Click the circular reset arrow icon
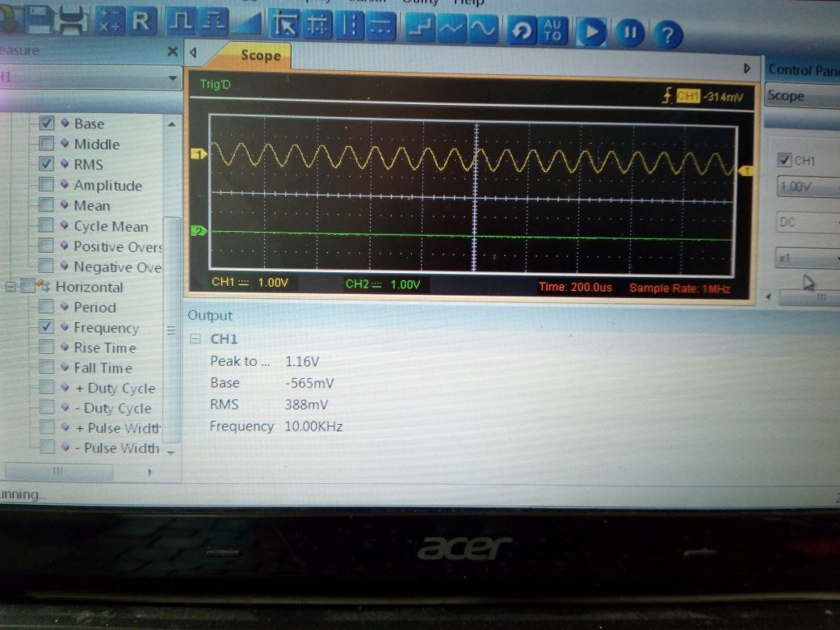Image resolution: width=840 pixels, height=630 pixels. [x=522, y=31]
